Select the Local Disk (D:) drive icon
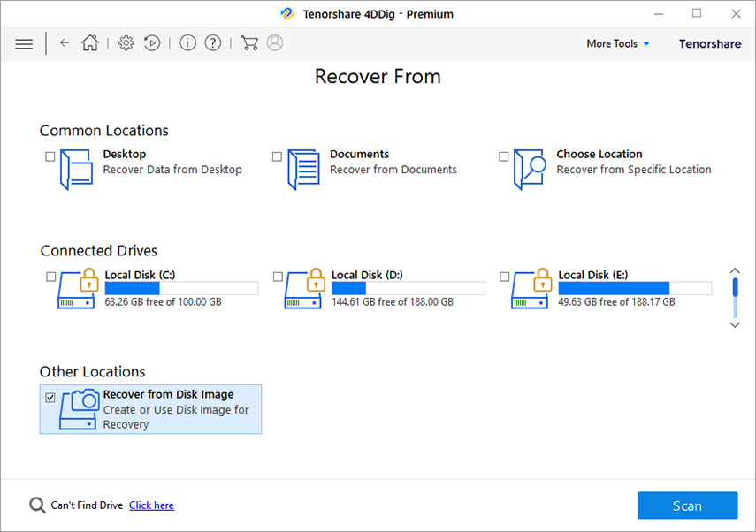The height and width of the screenshot is (532, 756). point(305,288)
